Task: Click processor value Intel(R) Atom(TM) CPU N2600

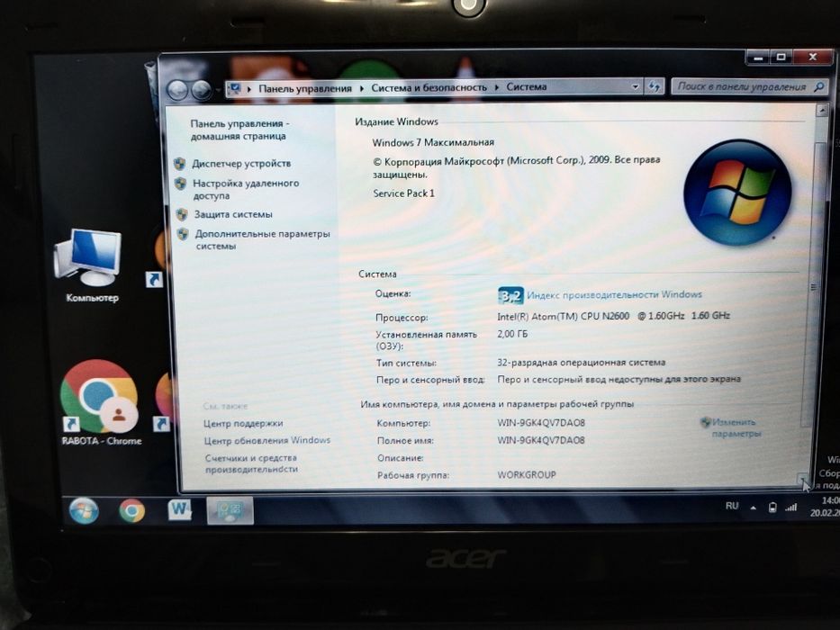Action: click(613, 316)
